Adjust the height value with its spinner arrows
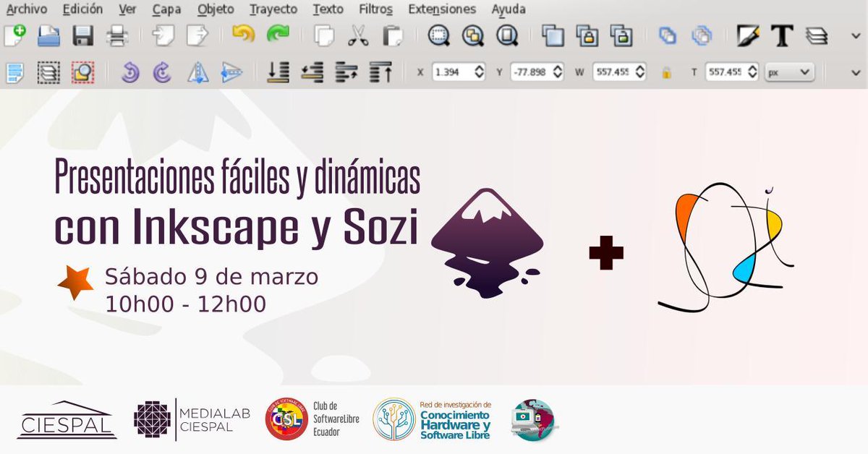The height and width of the screenshot is (454, 868). [752, 72]
